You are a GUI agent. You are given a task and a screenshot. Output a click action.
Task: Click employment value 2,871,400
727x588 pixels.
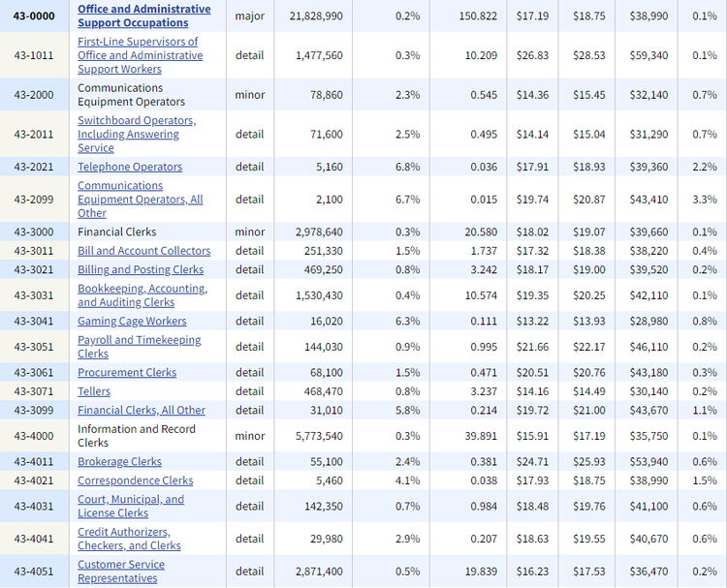coord(320,572)
